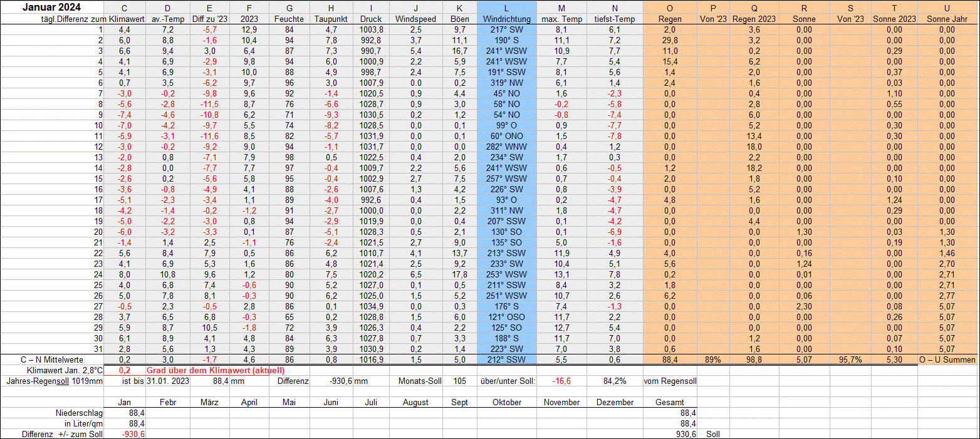980x439 pixels.
Task: Select the Regen 2023 total '98,8'
Action: [x=754, y=359]
